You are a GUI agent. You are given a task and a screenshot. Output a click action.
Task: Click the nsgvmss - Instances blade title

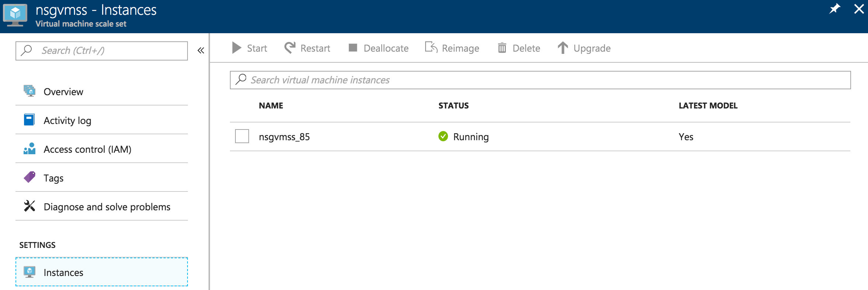(96, 10)
